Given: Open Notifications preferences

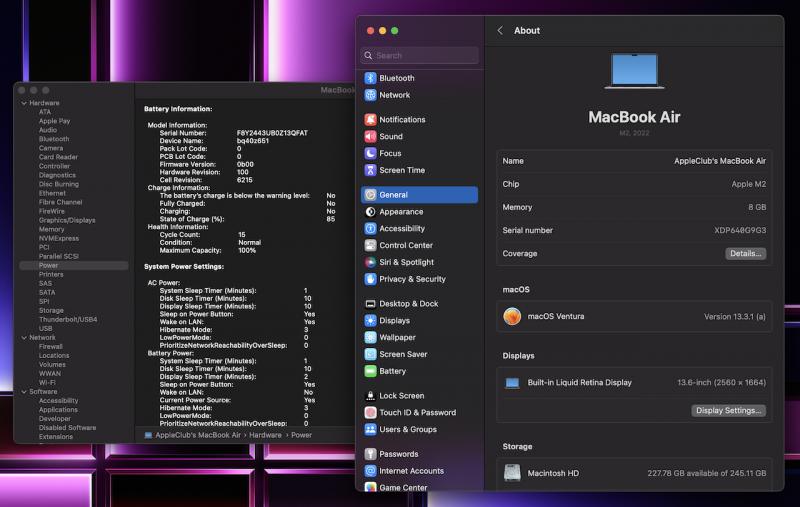Looking at the screenshot, I should click(x=402, y=120).
